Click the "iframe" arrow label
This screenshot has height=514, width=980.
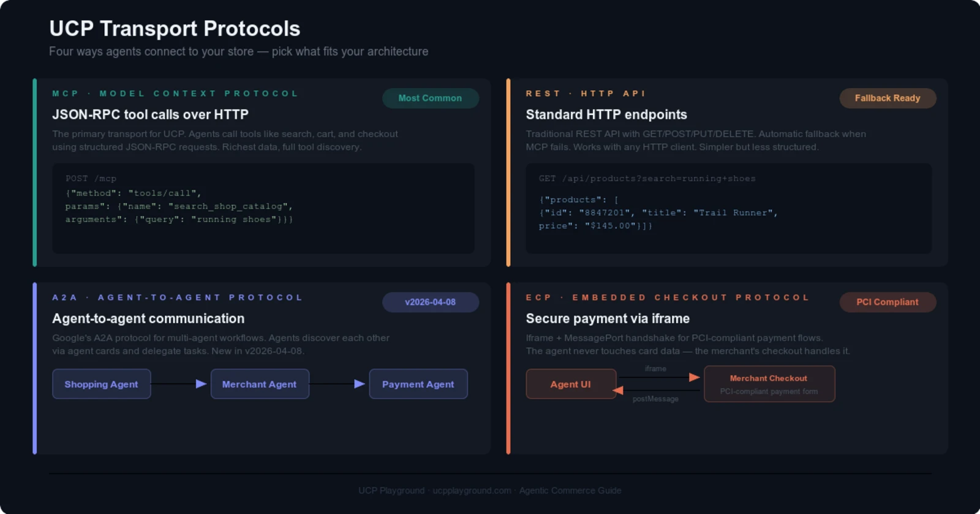click(x=655, y=368)
